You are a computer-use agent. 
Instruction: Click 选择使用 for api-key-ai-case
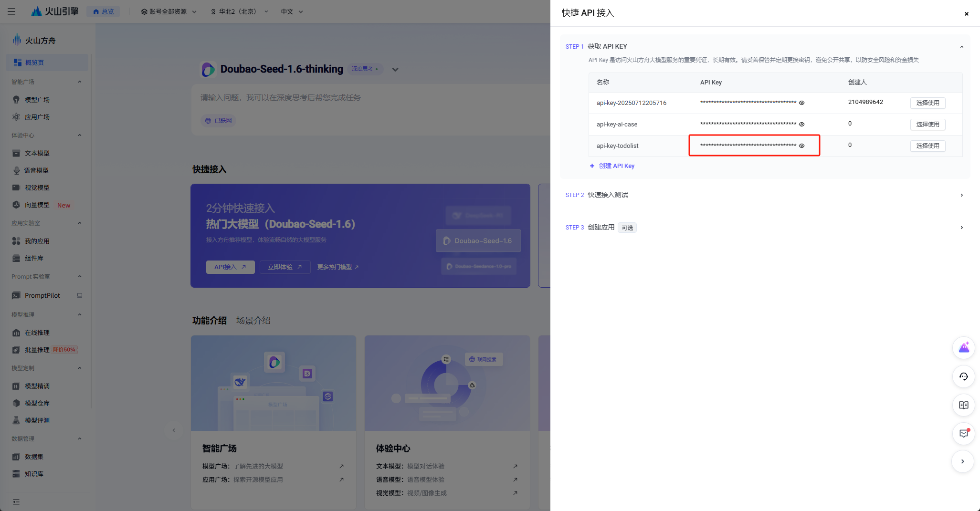tap(927, 125)
